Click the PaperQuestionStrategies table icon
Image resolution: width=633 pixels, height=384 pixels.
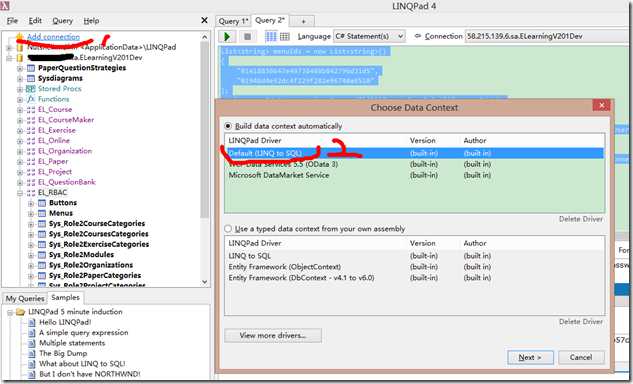click(31, 68)
